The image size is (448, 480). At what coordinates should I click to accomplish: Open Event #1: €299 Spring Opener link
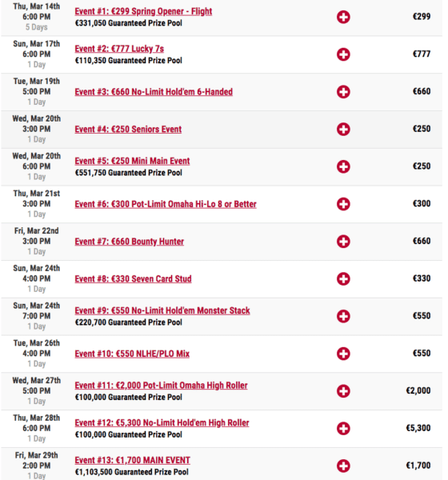pos(143,11)
